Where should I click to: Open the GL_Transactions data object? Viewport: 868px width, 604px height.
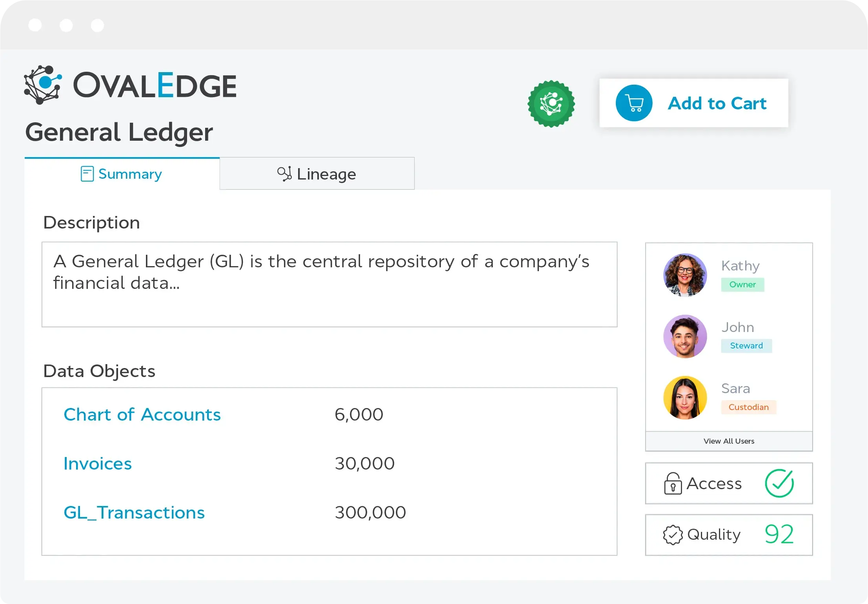point(134,513)
